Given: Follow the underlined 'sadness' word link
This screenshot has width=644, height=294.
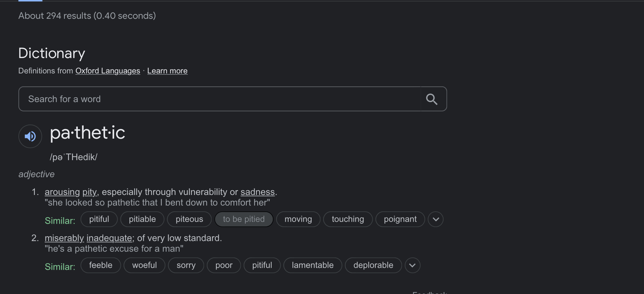Looking at the screenshot, I should click(257, 192).
